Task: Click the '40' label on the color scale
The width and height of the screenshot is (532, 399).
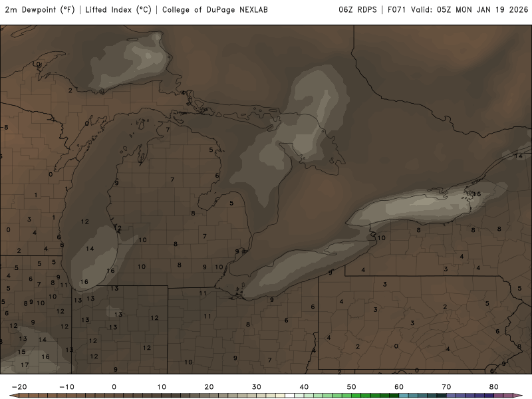Action: tap(304, 387)
